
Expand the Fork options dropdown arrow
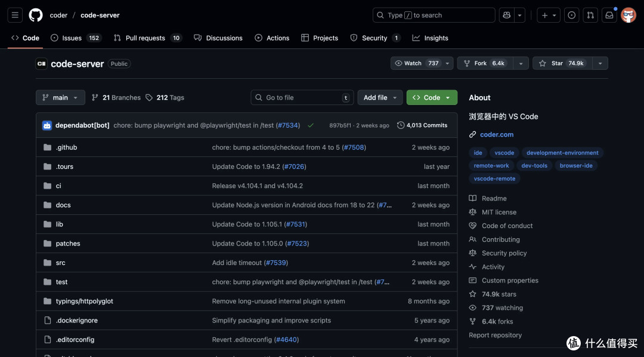(x=521, y=63)
